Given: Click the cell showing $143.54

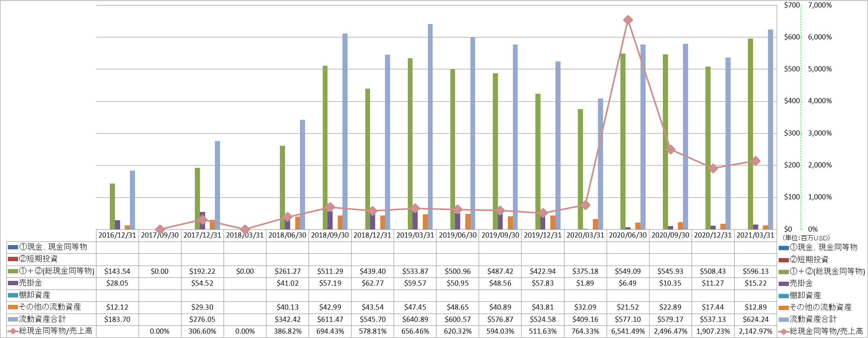Looking at the screenshot, I should (117, 271).
